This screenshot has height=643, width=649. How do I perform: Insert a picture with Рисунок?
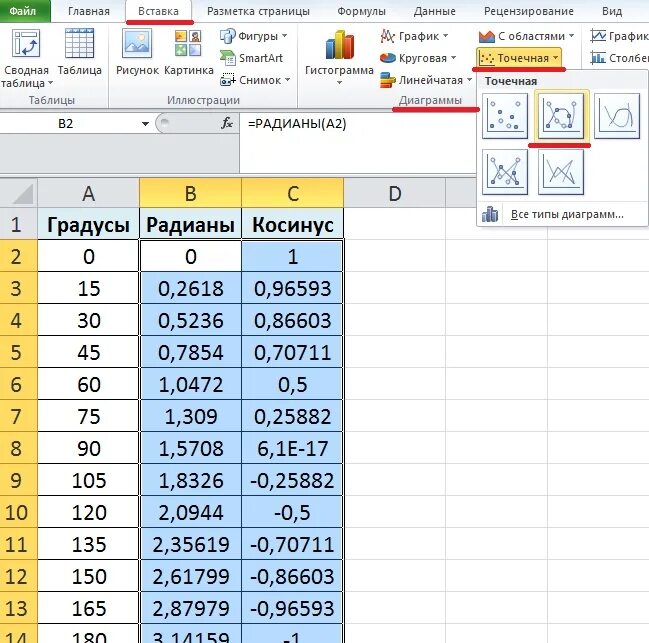137,54
